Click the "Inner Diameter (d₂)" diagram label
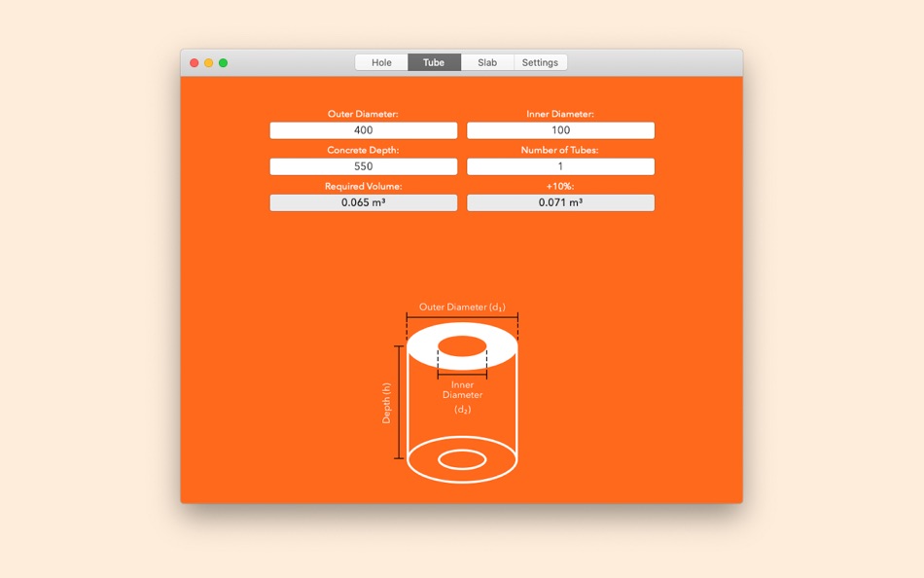924x578 pixels. click(x=463, y=397)
